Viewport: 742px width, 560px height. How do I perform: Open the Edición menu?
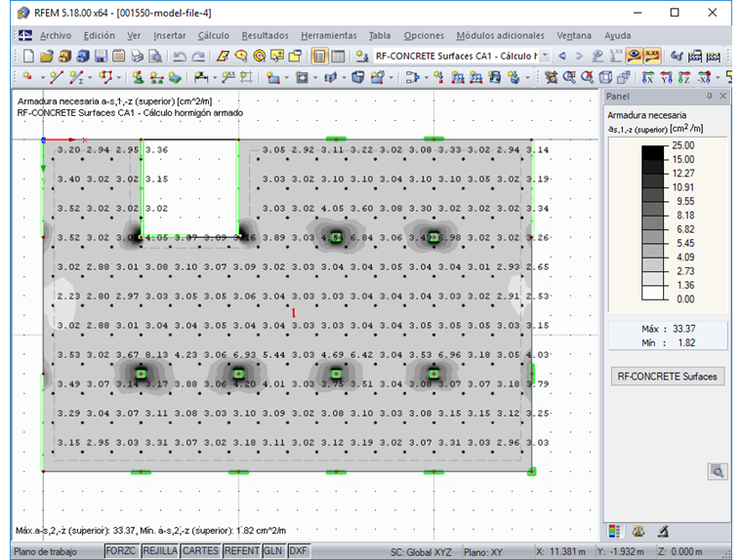click(x=100, y=35)
